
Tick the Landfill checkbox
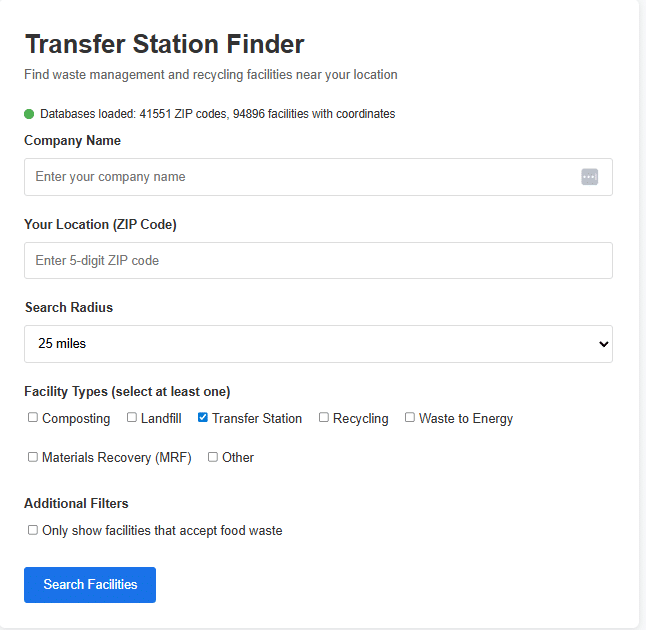pos(132,418)
